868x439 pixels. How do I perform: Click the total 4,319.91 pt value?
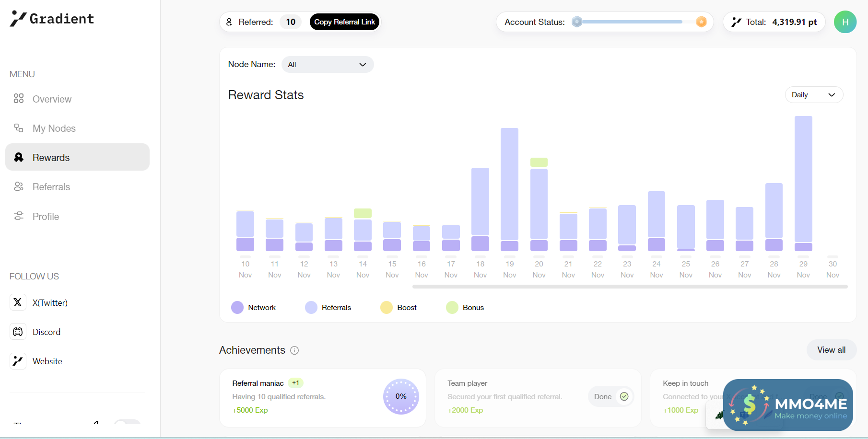click(794, 22)
